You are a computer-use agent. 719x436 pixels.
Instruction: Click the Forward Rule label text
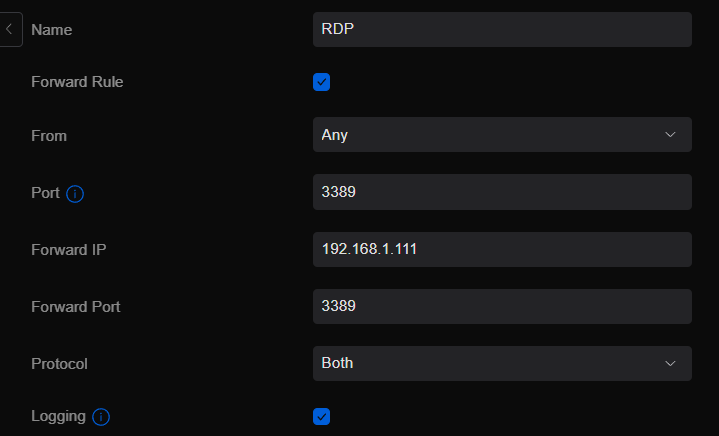point(77,82)
